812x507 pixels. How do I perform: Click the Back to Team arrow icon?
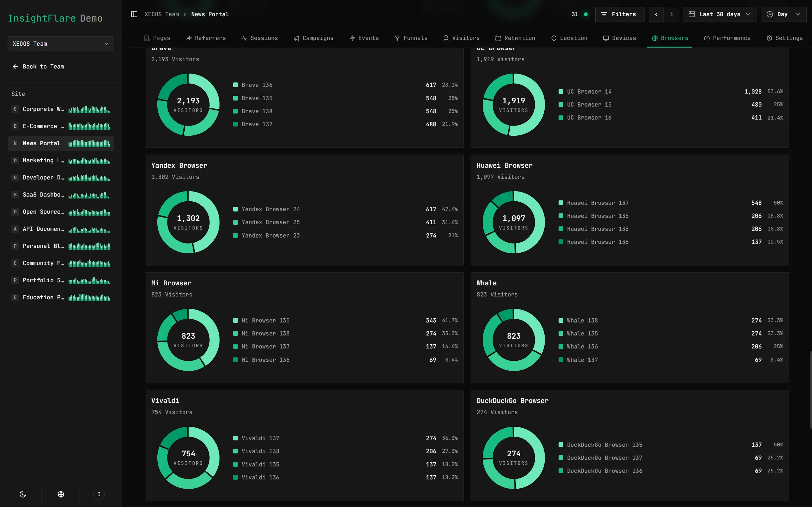[15, 67]
